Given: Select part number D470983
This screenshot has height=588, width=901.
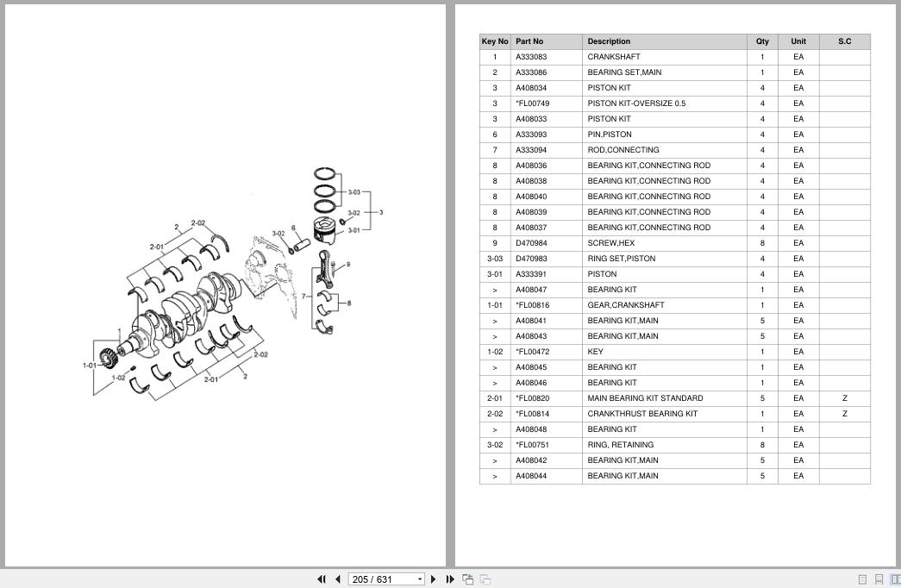Looking at the screenshot, I should [x=531, y=259].
